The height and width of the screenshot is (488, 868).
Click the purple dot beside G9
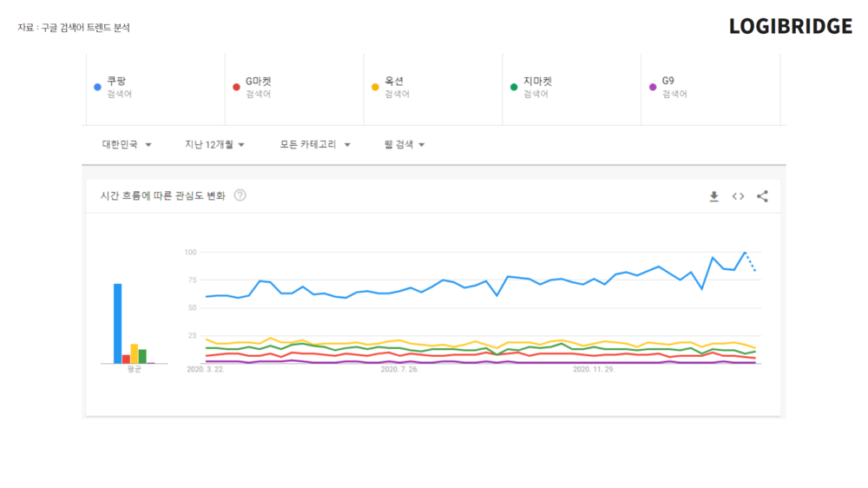point(653,87)
